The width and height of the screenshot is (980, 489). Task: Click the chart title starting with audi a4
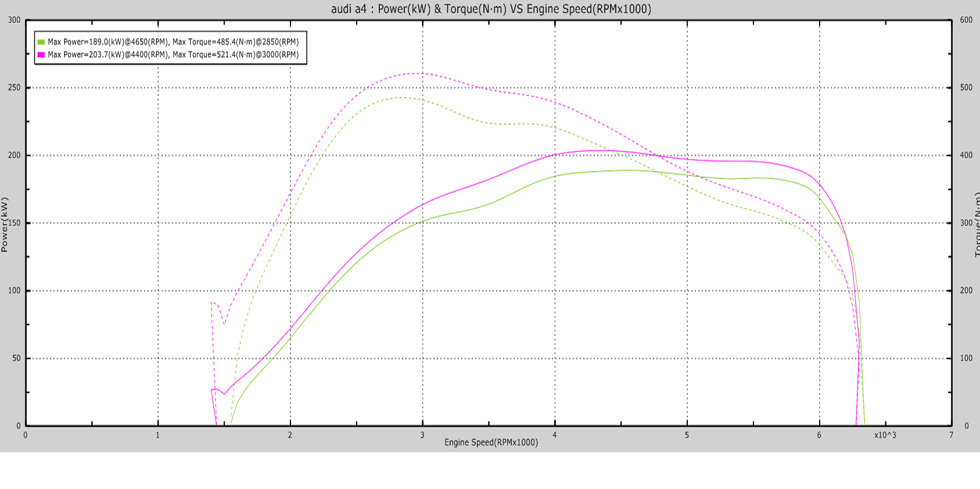point(491,9)
